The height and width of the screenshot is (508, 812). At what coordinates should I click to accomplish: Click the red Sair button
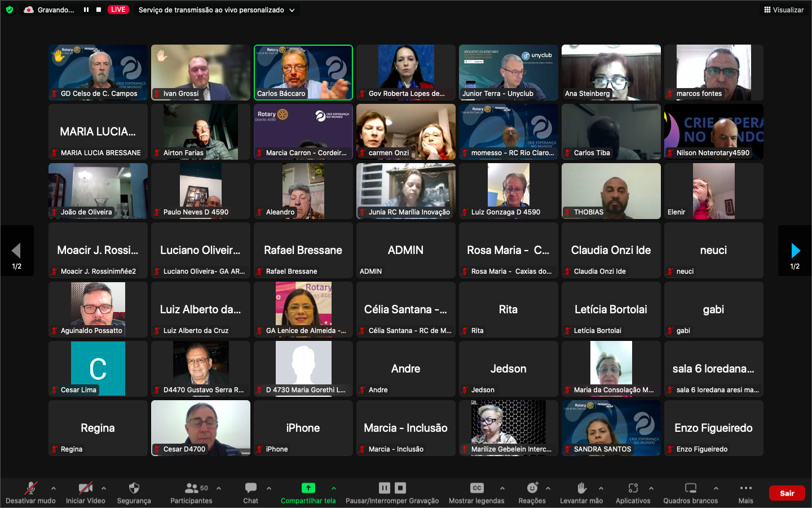point(787,493)
